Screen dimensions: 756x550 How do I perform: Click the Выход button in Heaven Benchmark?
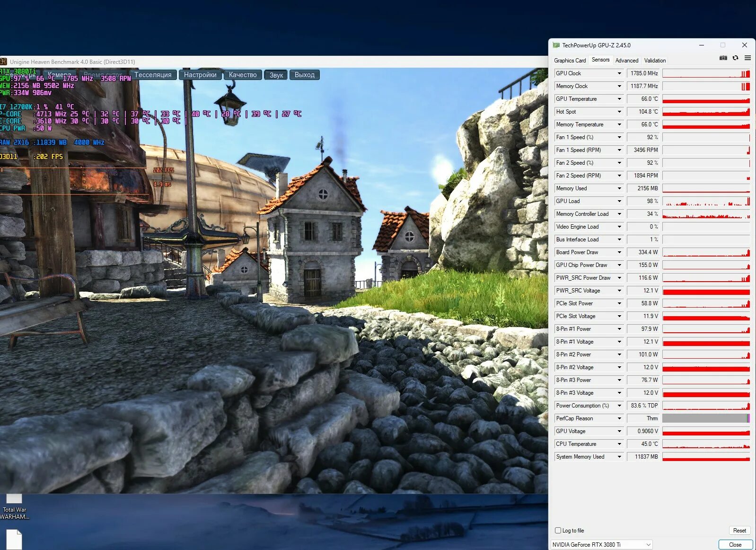pos(305,75)
